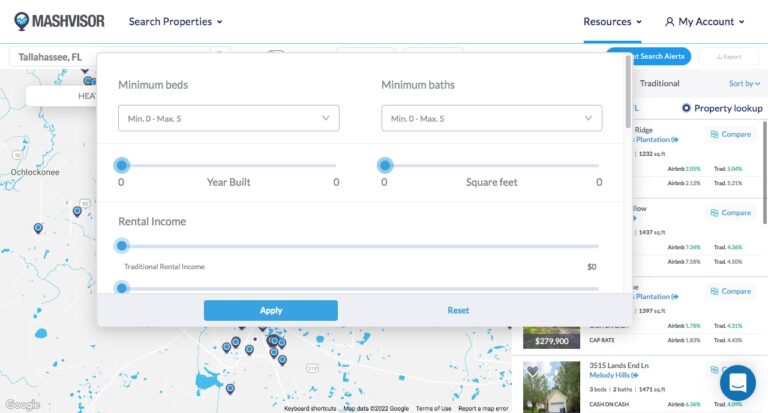Screen dimensions: 768x413
Task: Click the My Account user icon
Action: 669,22
